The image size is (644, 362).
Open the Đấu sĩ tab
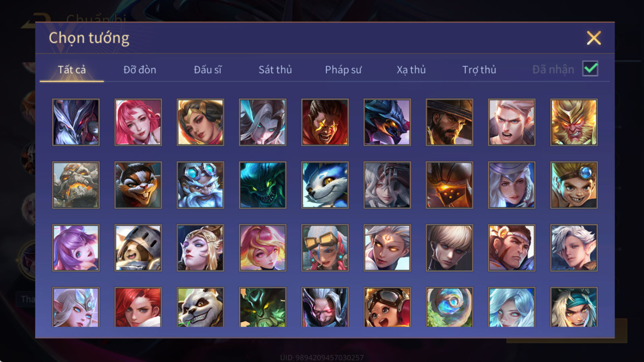pyautogui.click(x=207, y=70)
